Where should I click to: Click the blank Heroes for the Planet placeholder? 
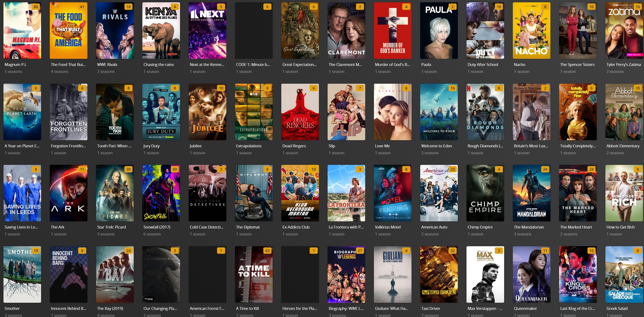coord(300,275)
